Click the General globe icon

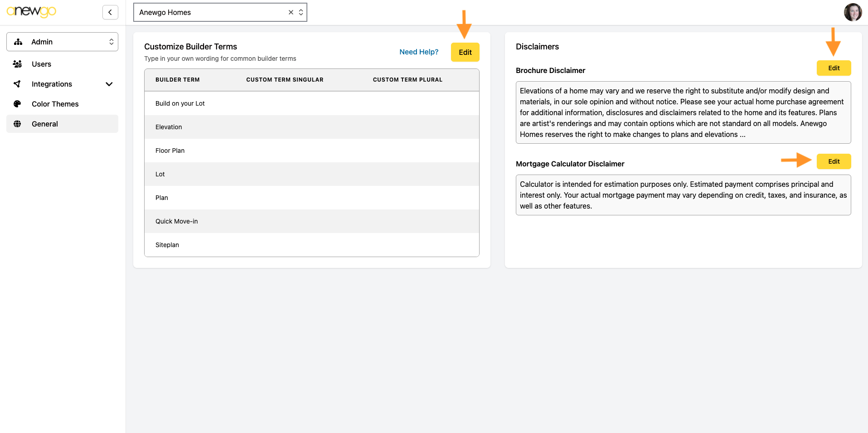click(x=17, y=124)
